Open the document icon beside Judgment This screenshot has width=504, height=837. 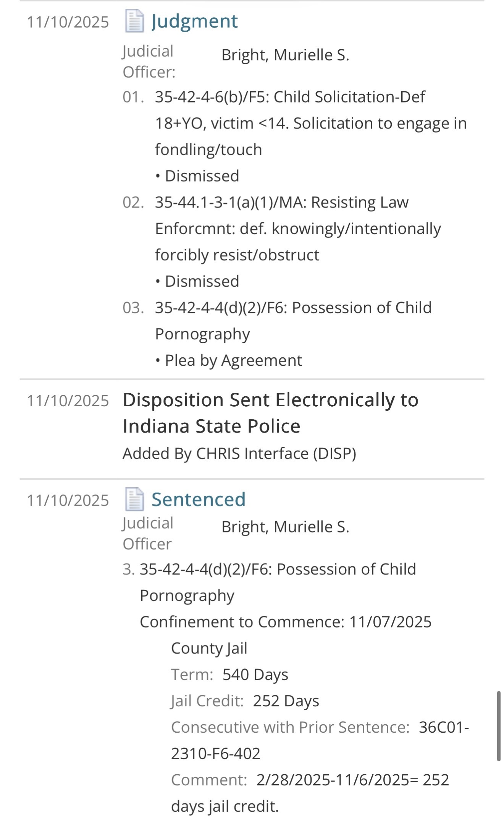tap(134, 21)
